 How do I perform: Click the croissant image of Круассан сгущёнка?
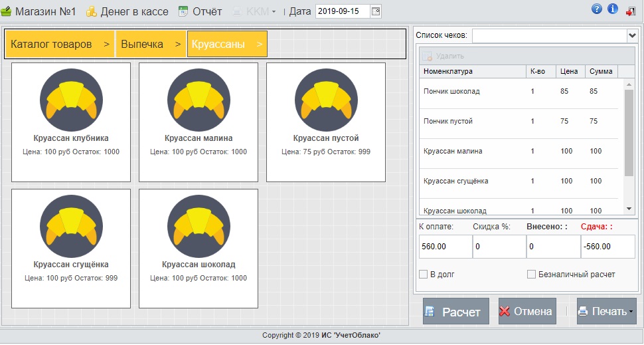(71, 227)
